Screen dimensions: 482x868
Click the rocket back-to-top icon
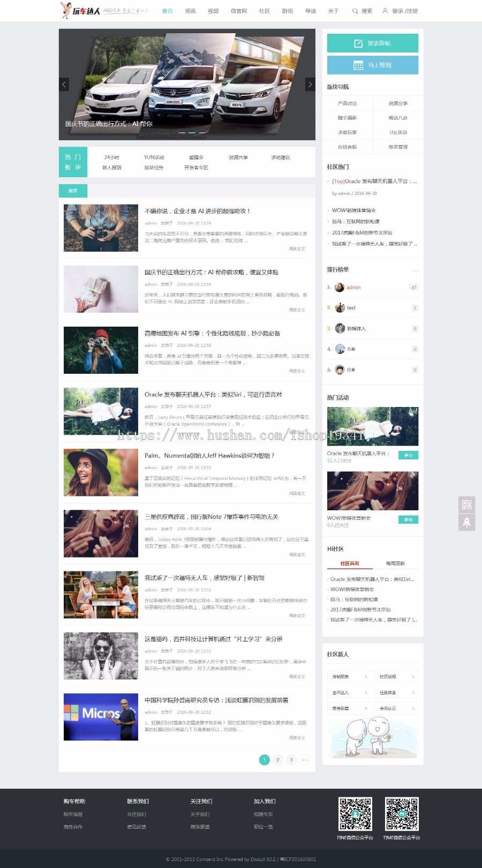pyautogui.click(x=466, y=523)
